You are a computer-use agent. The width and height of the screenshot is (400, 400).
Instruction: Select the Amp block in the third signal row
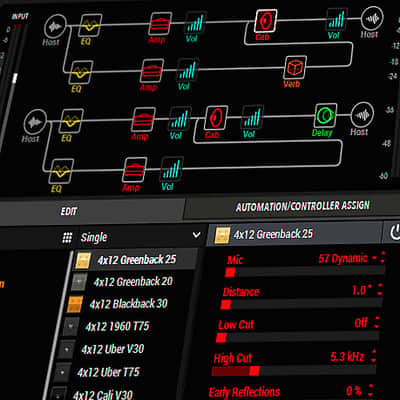[x=144, y=119]
